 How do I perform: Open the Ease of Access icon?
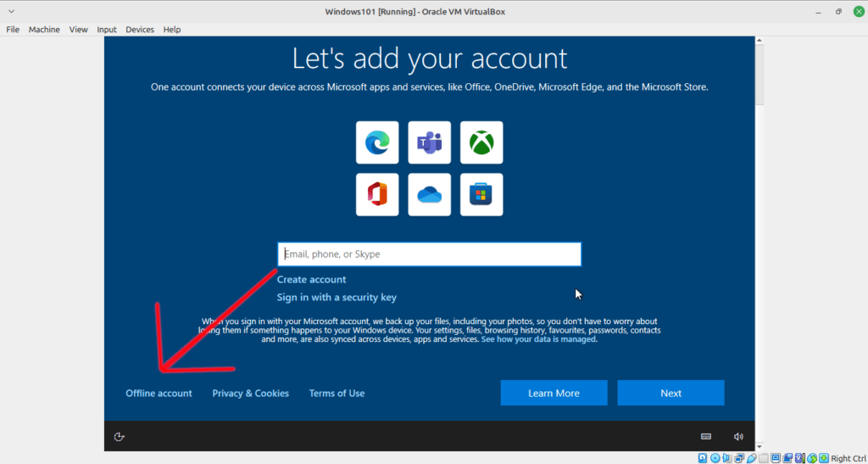coord(119,437)
